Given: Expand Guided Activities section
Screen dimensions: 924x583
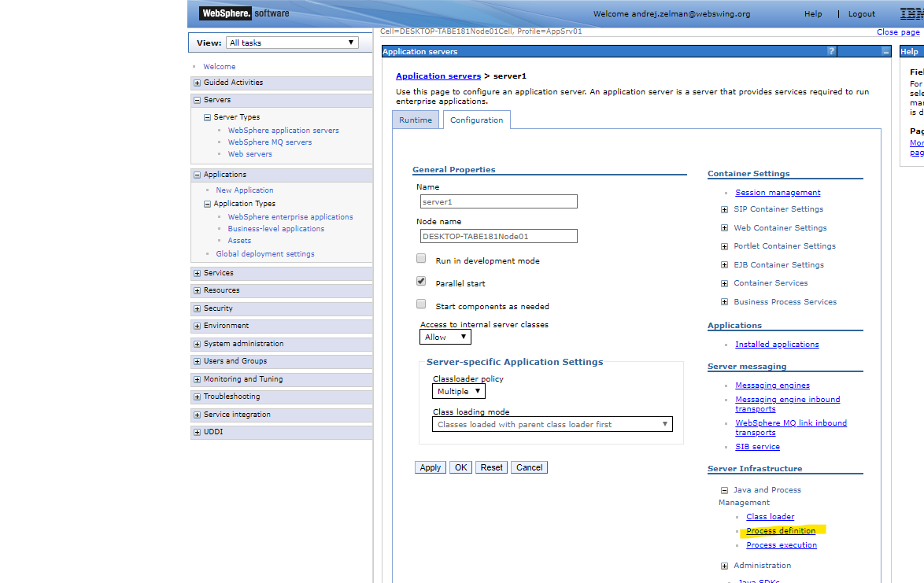Looking at the screenshot, I should pos(198,83).
